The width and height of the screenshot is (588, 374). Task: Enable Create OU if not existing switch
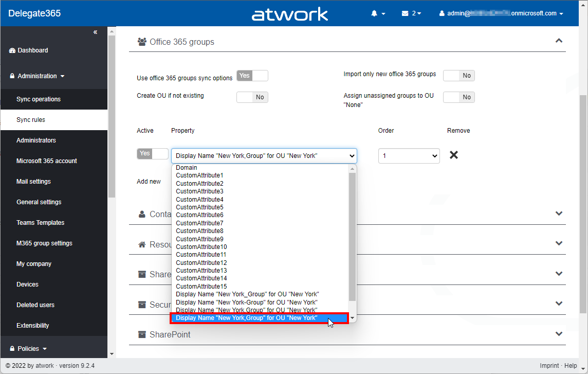point(252,97)
